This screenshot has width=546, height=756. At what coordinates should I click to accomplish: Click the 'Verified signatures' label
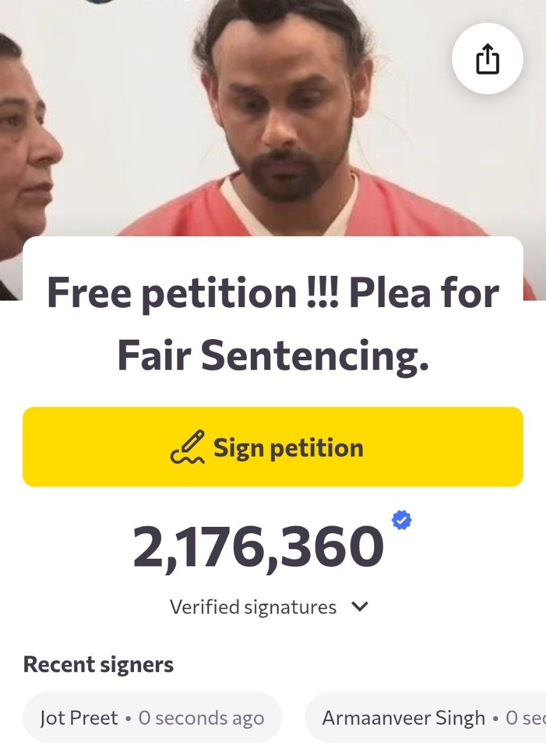click(253, 607)
